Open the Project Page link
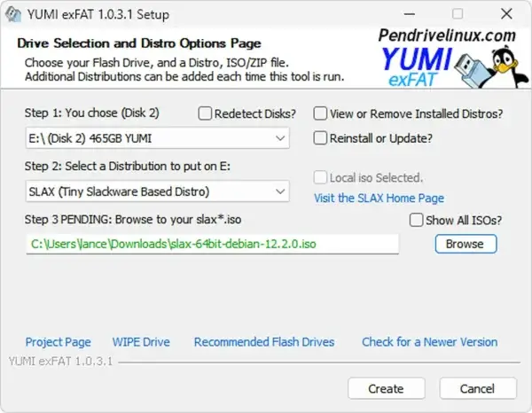 click(x=58, y=342)
